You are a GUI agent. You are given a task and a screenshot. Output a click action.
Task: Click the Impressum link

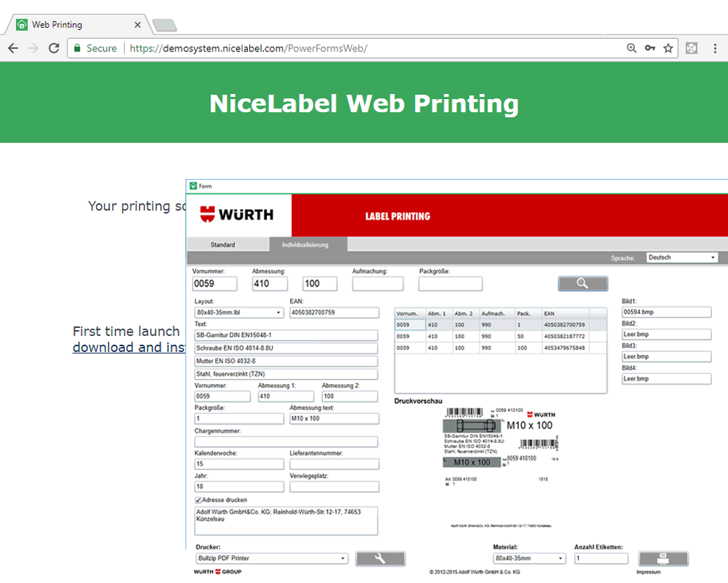click(x=648, y=572)
